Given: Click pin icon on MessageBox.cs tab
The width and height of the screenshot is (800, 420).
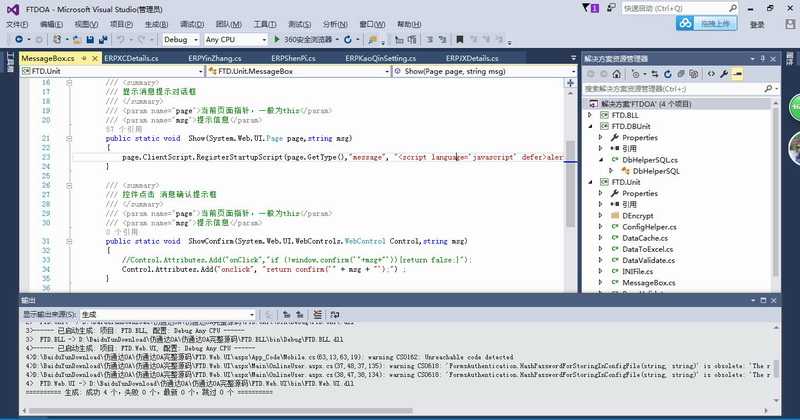Looking at the screenshot, I should tap(84, 58).
